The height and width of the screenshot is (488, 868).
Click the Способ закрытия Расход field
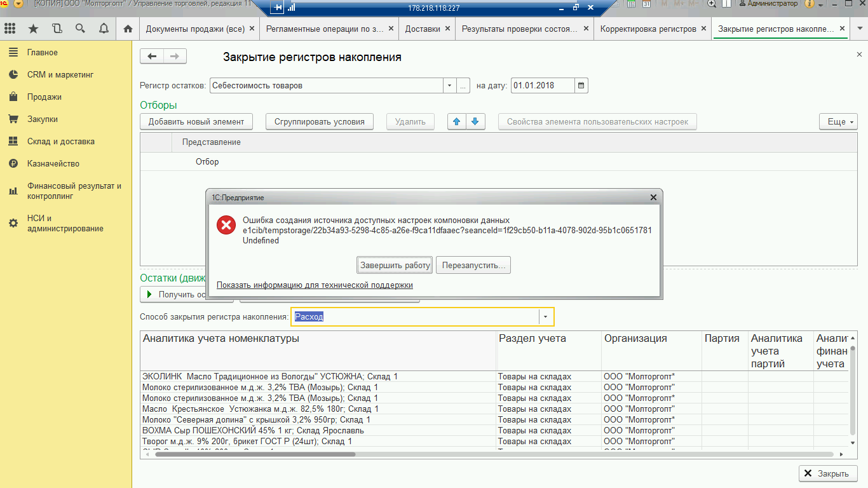coord(416,316)
